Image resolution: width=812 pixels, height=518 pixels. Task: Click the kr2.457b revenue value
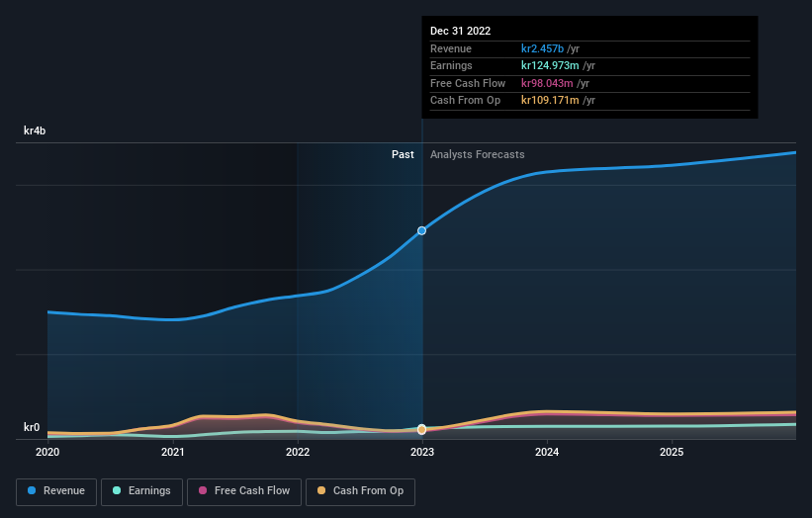[542, 48]
